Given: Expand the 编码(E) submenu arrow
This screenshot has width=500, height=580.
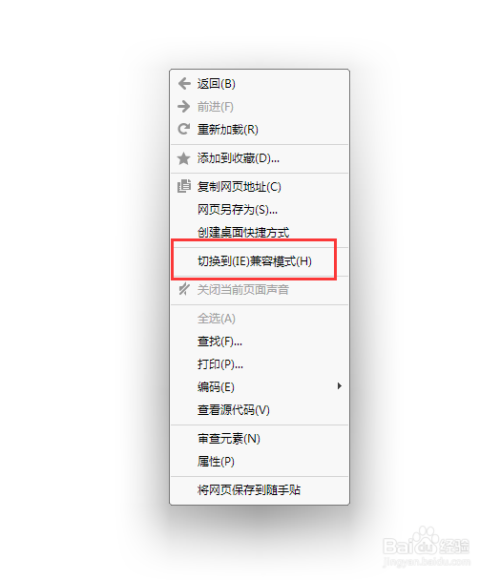Looking at the screenshot, I should pyautogui.click(x=339, y=386).
